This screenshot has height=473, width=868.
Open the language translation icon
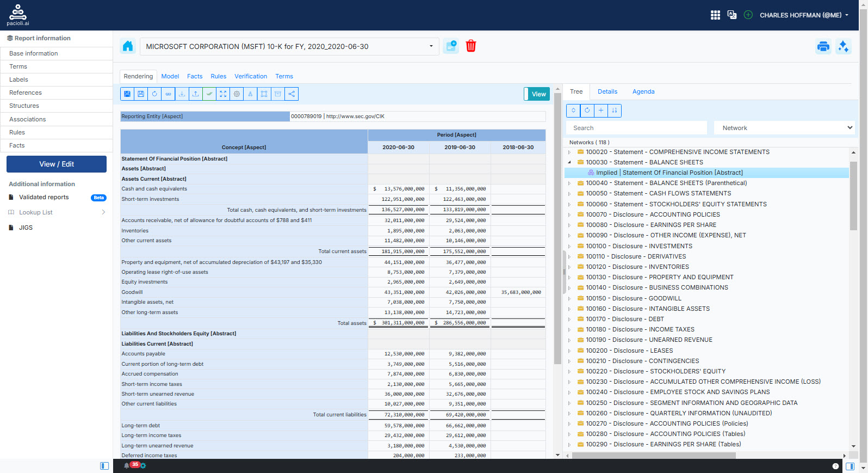[732, 15]
